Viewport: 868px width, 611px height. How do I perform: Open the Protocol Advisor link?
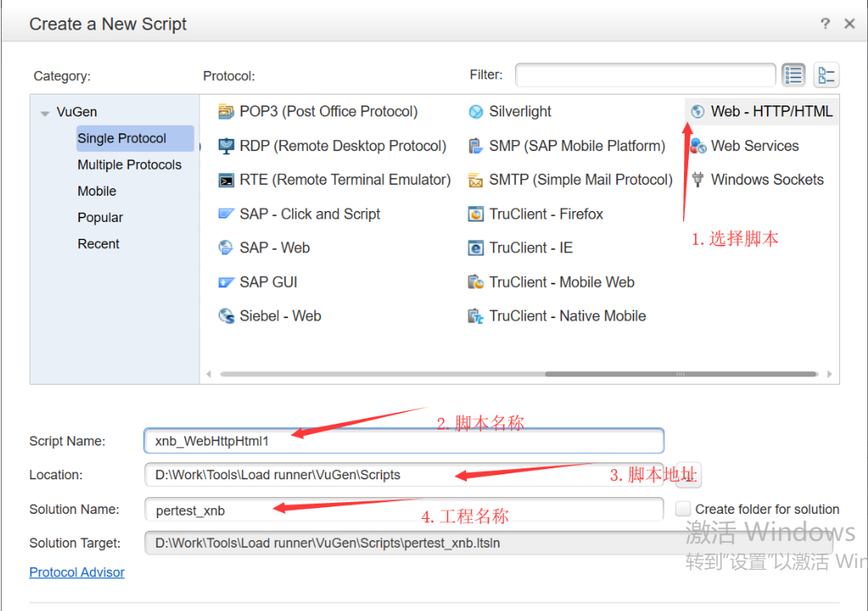(77, 572)
